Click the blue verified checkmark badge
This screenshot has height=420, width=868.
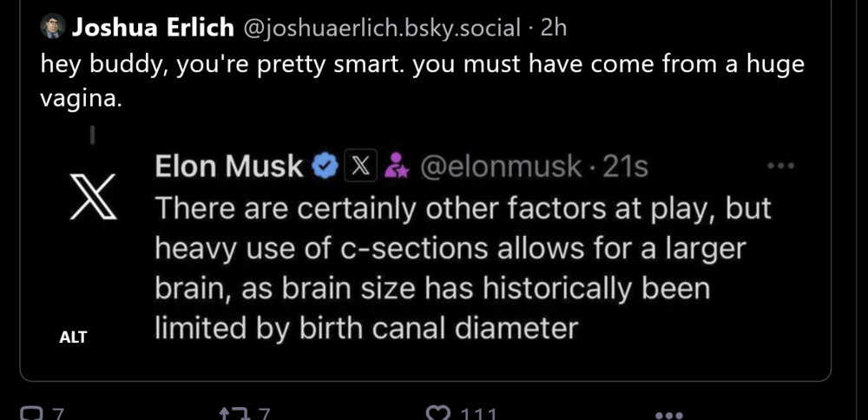tap(325, 165)
